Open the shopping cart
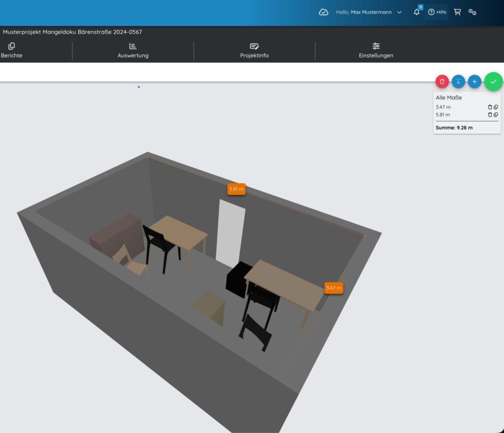 [x=457, y=12]
